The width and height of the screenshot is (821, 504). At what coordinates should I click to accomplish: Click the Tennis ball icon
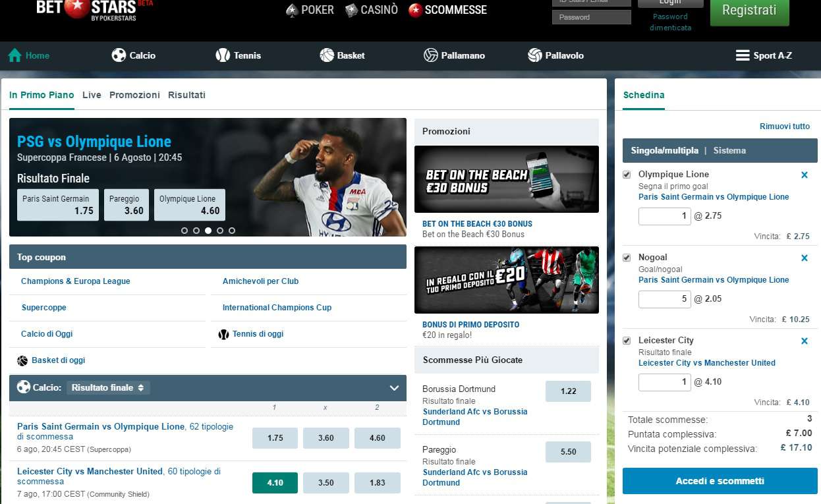pyautogui.click(x=223, y=55)
